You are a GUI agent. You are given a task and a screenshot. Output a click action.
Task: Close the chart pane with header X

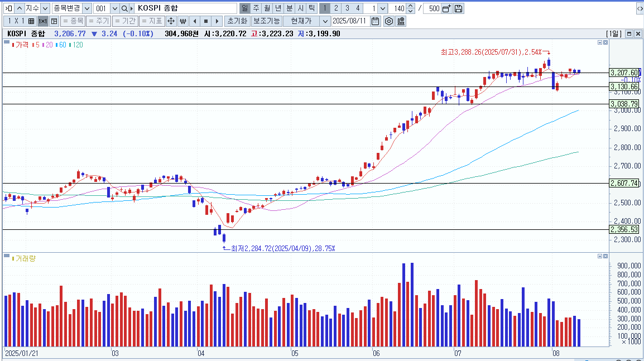pos(638,33)
